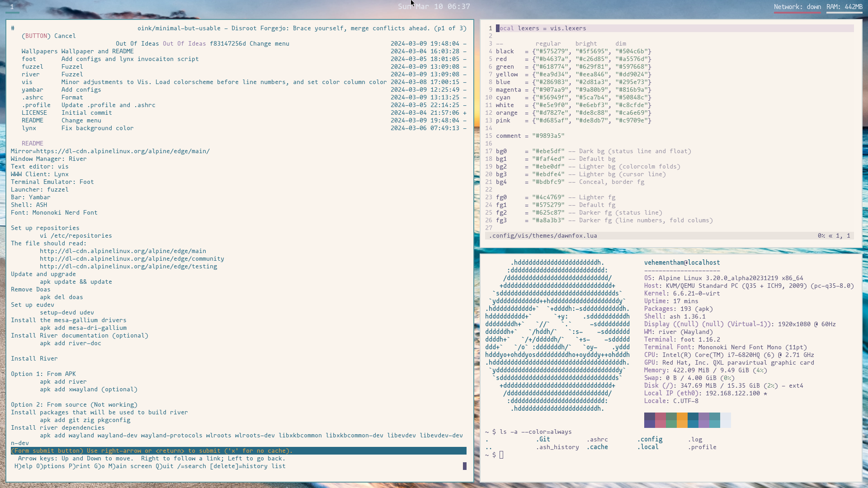Open the .profile file link in Lynx
Viewport: 868px width, 488px height.
click(36, 105)
